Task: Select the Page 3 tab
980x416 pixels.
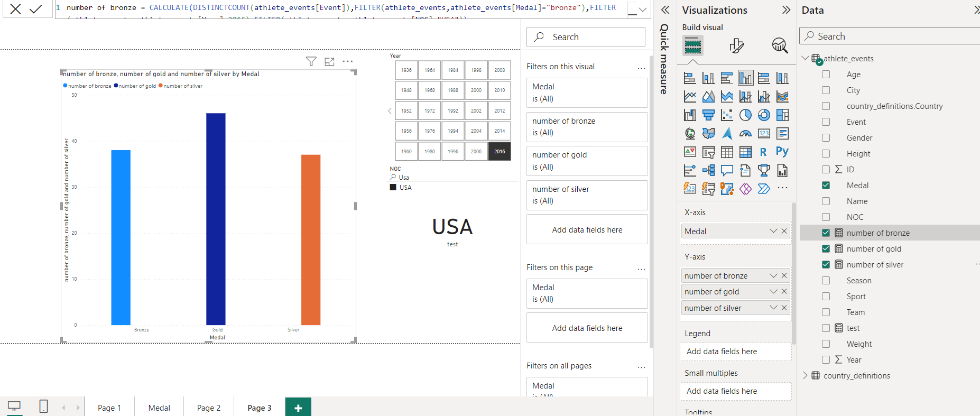Action: click(260, 408)
